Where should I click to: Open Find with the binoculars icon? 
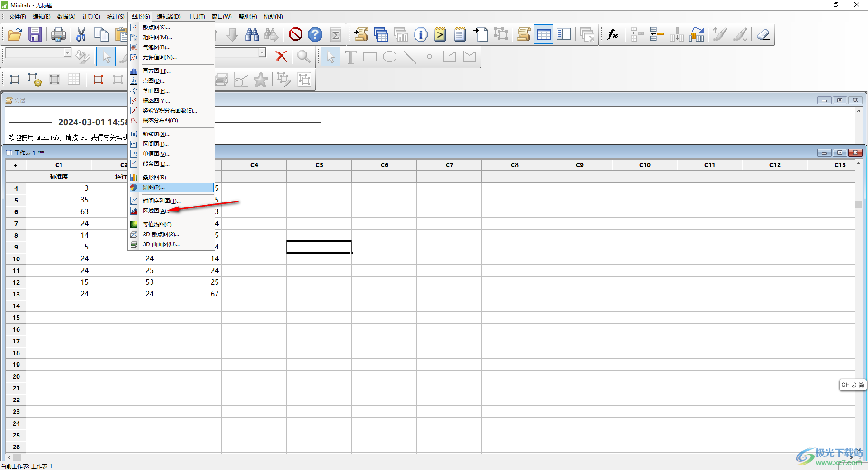pyautogui.click(x=252, y=34)
